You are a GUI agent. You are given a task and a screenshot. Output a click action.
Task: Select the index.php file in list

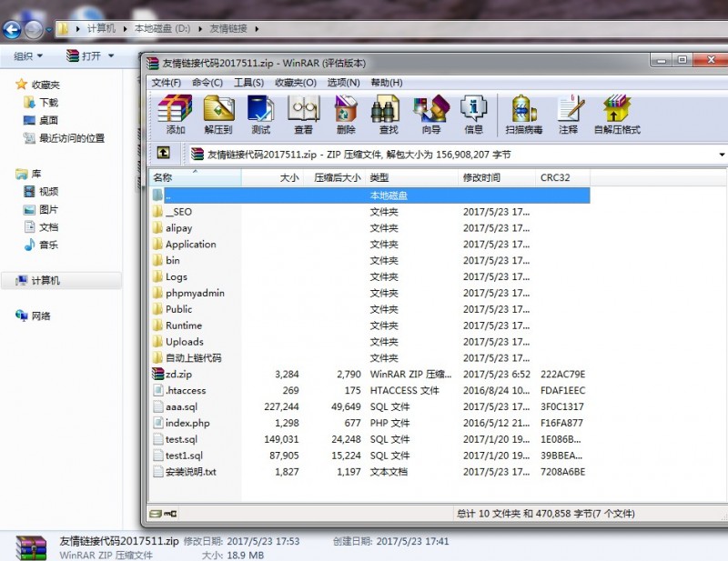[x=187, y=423]
